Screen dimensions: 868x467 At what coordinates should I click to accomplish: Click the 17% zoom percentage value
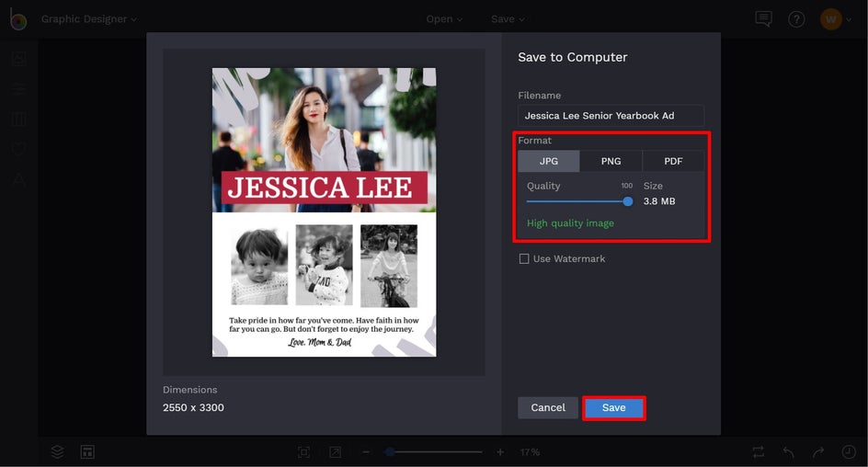point(530,452)
